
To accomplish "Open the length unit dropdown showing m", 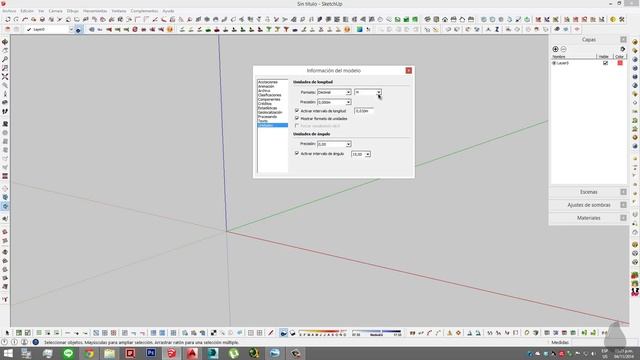I will [x=368, y=92].
